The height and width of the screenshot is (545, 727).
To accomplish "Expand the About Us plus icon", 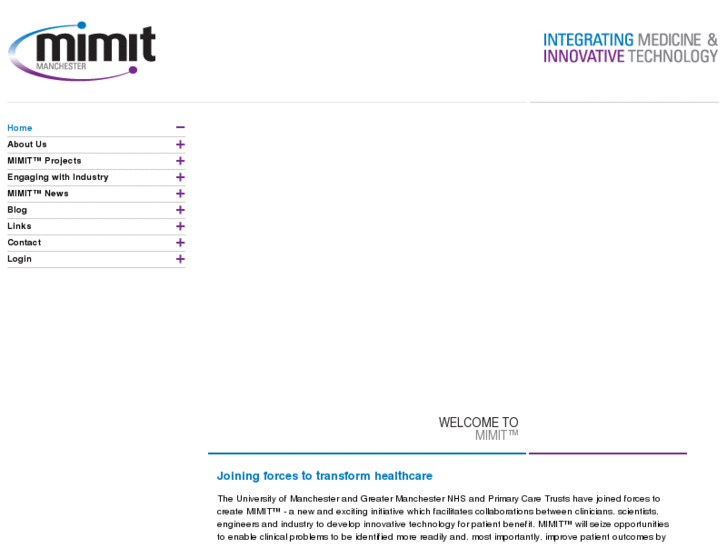I will click(180, 145).
